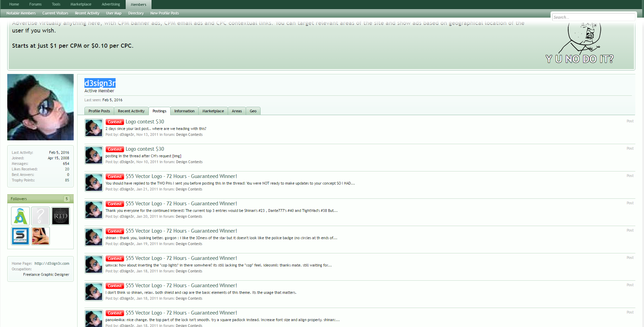
Task: Switch to the profile Marketplace tab
Action: pos(213,111)
